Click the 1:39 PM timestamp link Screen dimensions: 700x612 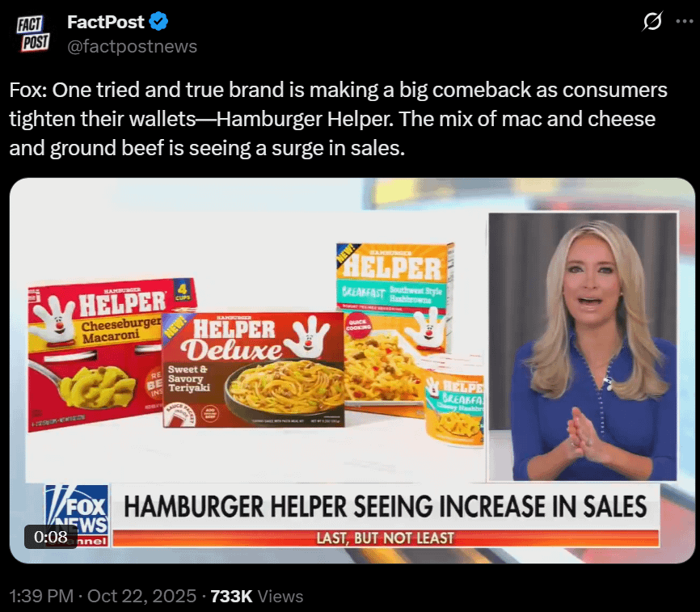(x=41, y=596)
